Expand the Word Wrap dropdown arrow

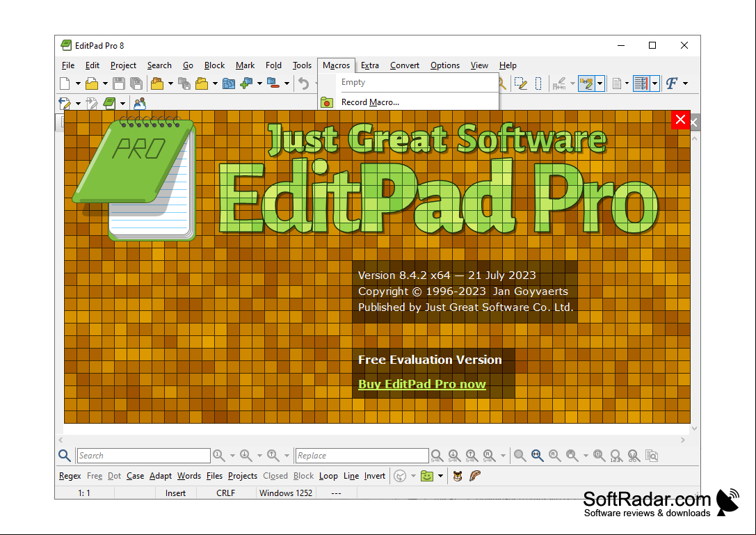[x=654, y=83]
